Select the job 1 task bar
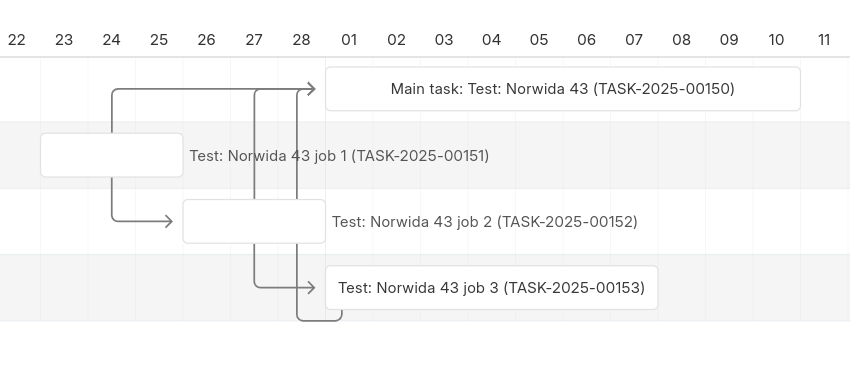 pos(112,155)
